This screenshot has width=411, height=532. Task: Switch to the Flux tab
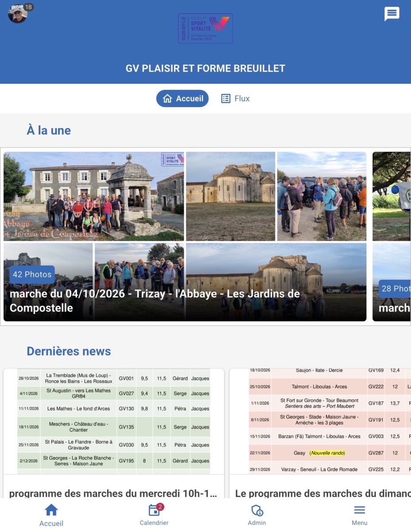(235, 98)
